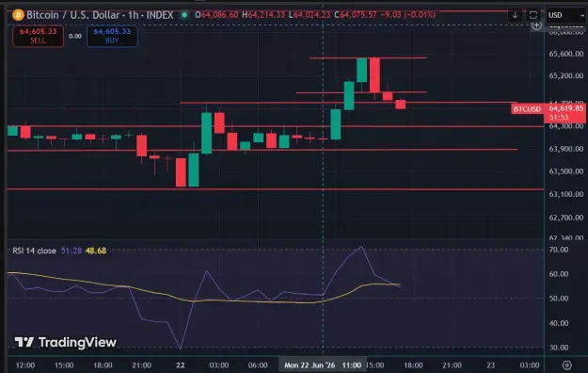Click the 0.00 spread value
The width and height of the screenshot is (588, 373).
point(75,36)
